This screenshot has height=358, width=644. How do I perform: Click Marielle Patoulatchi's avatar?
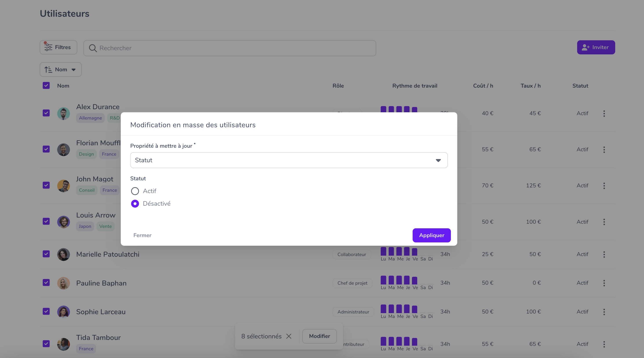64,255
